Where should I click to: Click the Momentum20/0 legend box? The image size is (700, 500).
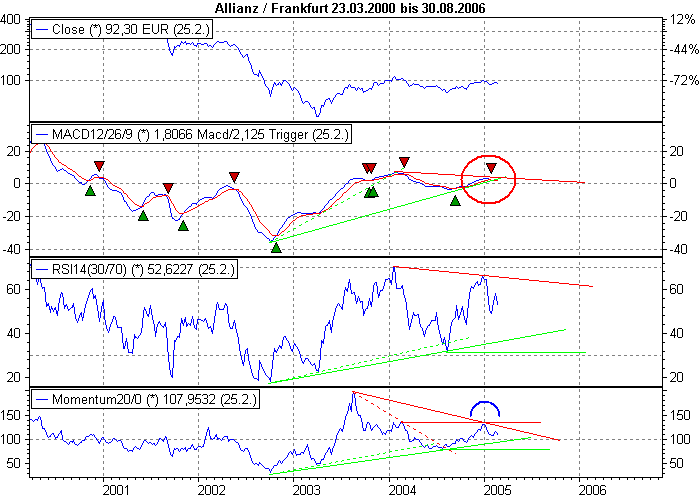(x=146, y=399)
